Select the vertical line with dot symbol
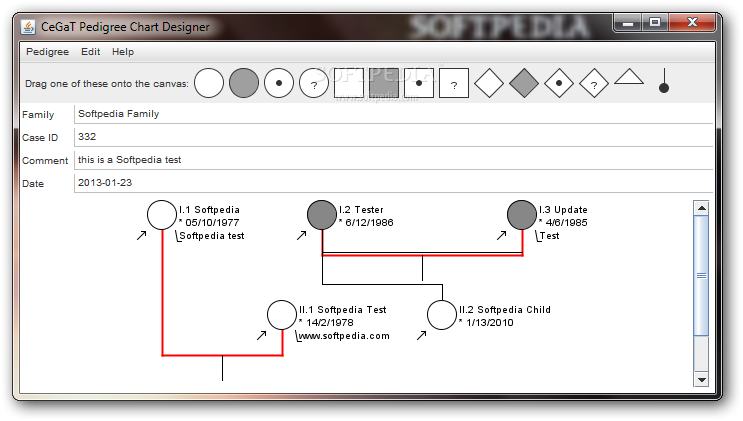The height and width of the screenshot is (421, 743). tap(664, 81)
